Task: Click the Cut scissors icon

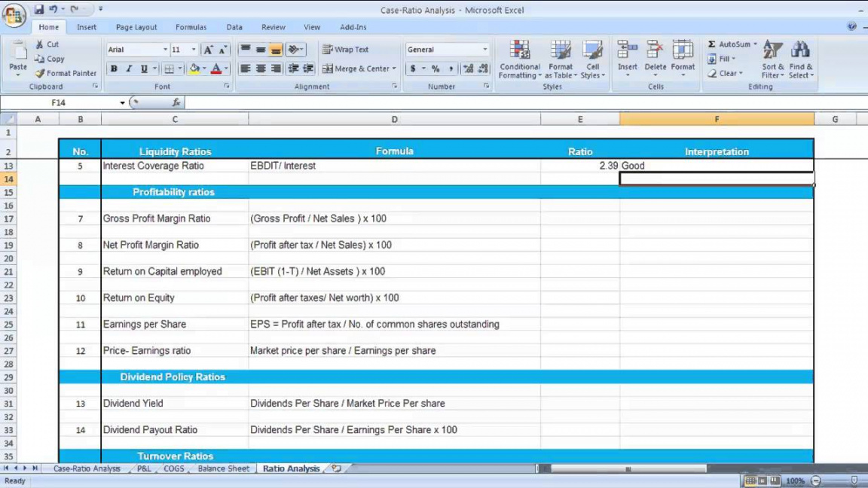Action: [40, 44]
